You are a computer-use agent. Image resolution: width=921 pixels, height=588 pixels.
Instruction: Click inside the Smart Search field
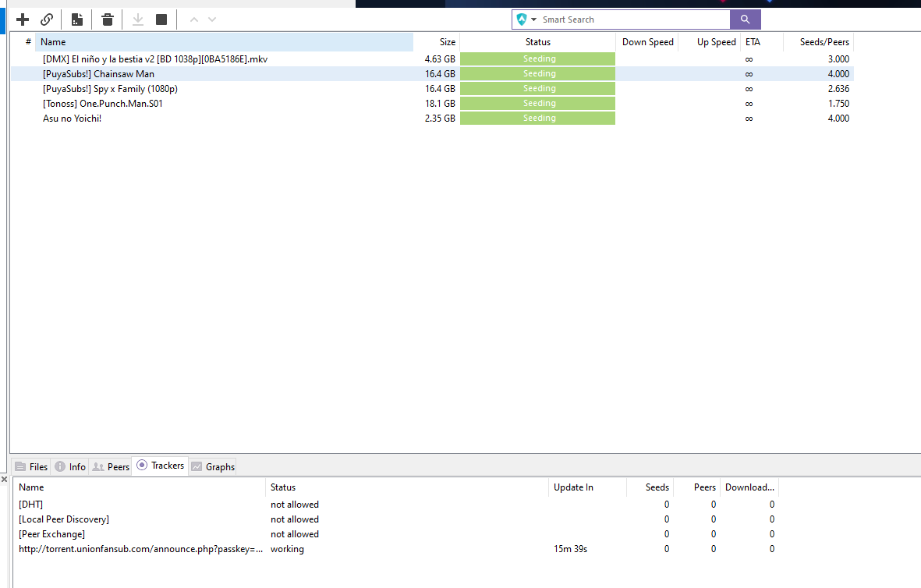[x=634, y=19]
